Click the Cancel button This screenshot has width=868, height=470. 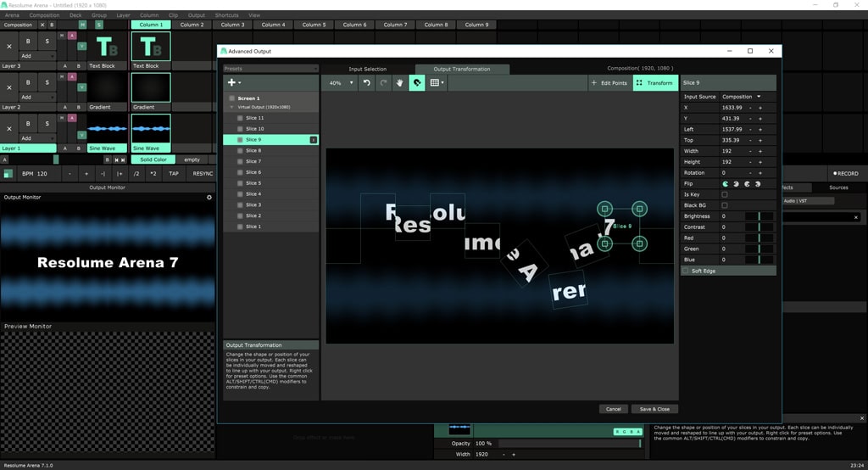(x=613, y=409)
